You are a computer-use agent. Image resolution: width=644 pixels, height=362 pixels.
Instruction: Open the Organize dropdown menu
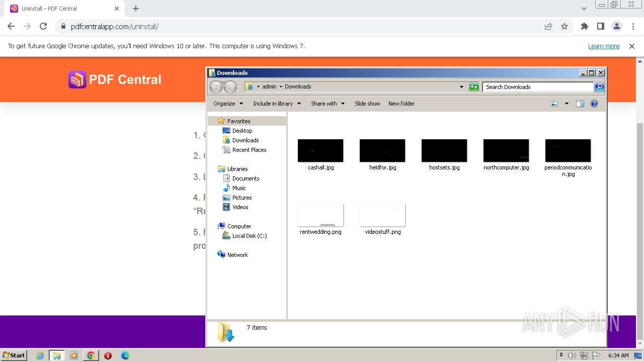[x=228, y=104]
